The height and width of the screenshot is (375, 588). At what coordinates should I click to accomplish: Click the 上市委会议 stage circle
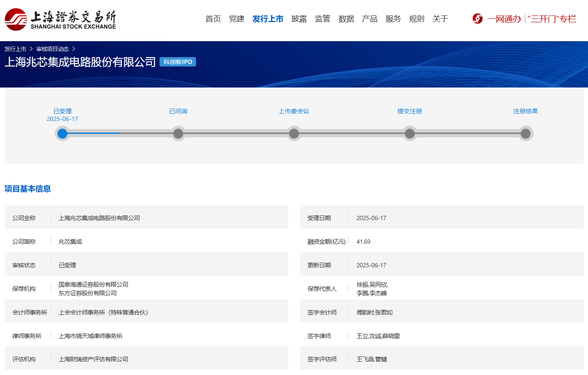click(x=294, y=133)
